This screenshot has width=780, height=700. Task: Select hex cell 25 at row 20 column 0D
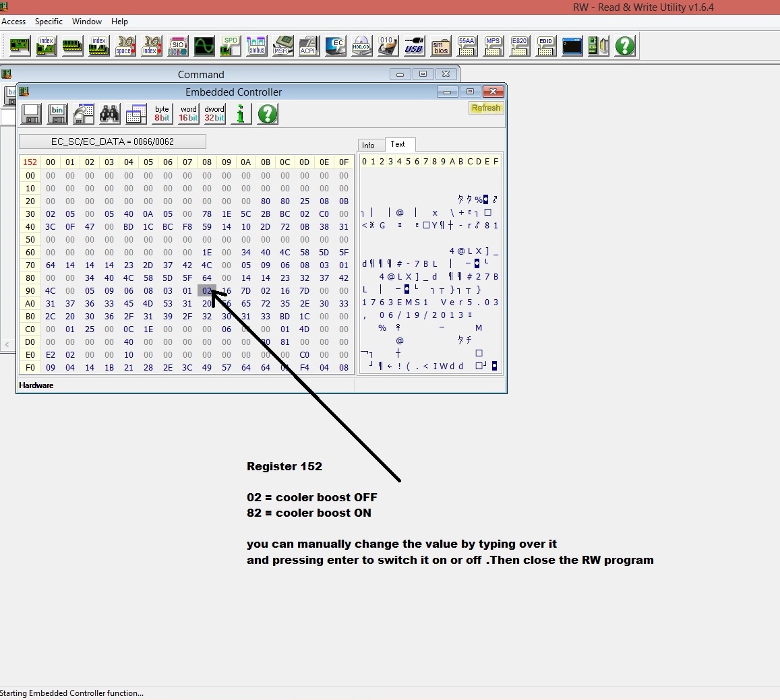305,201
